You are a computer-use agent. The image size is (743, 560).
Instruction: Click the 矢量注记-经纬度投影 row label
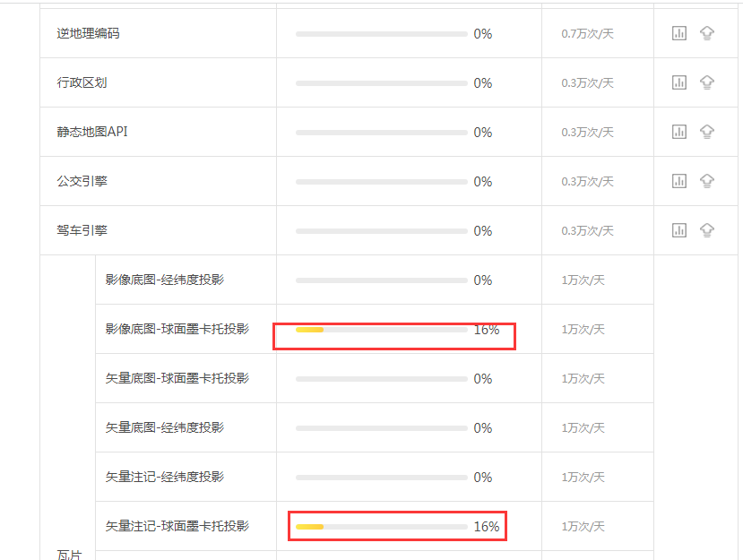[x=164, y=477]
